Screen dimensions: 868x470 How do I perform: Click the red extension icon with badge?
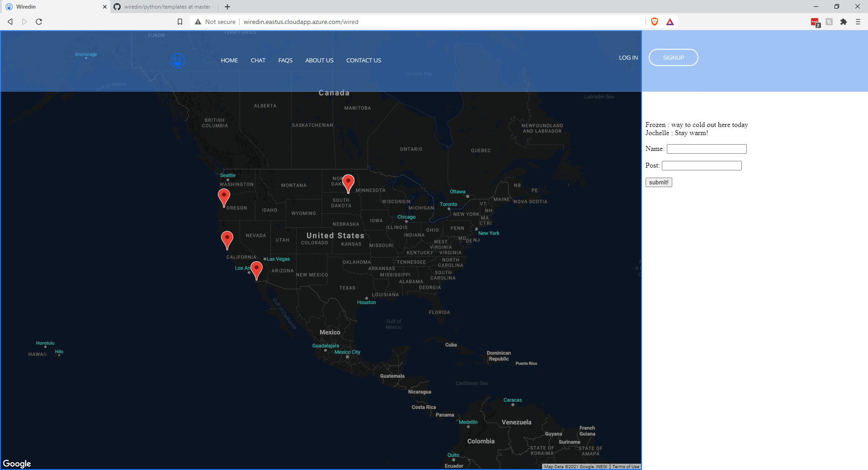click(815, 22)
